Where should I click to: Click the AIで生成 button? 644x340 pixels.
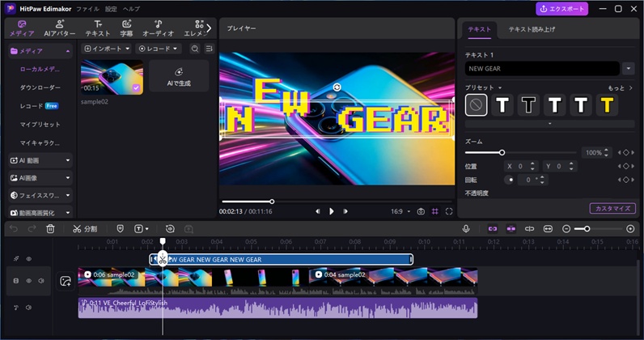[179, 76]
